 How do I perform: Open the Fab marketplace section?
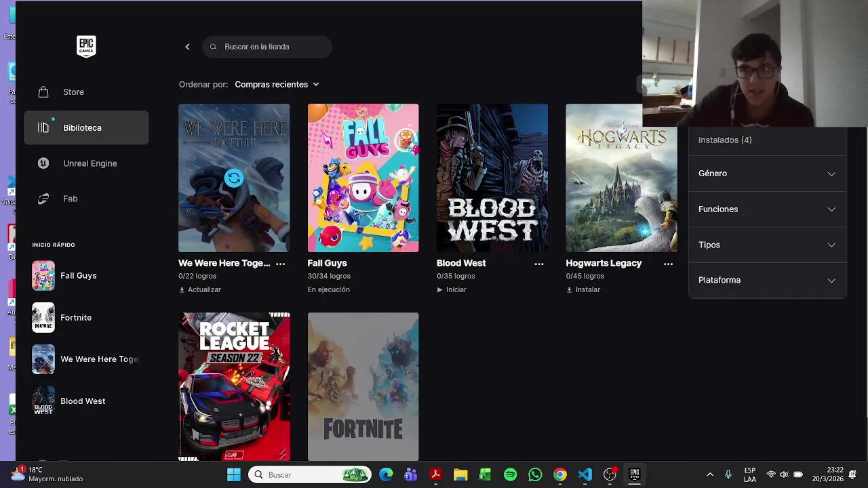click(x=86, y=199)
